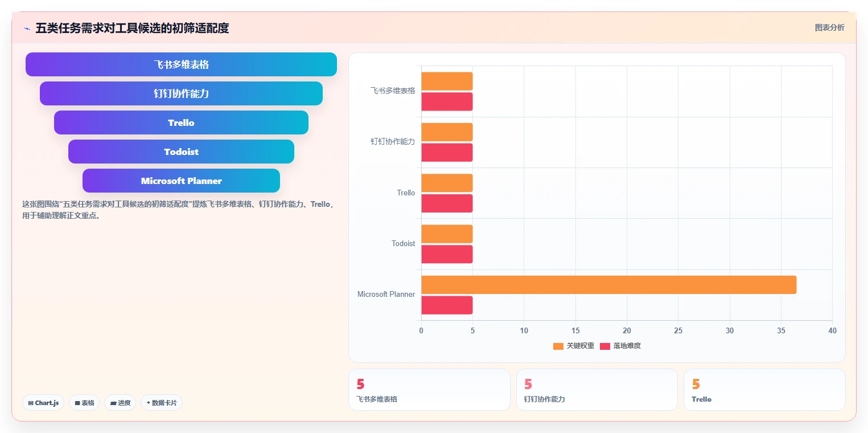Screen dimensions: 868x433
Task: Click the 进度 tag chip
Action: tap(120, 403)
